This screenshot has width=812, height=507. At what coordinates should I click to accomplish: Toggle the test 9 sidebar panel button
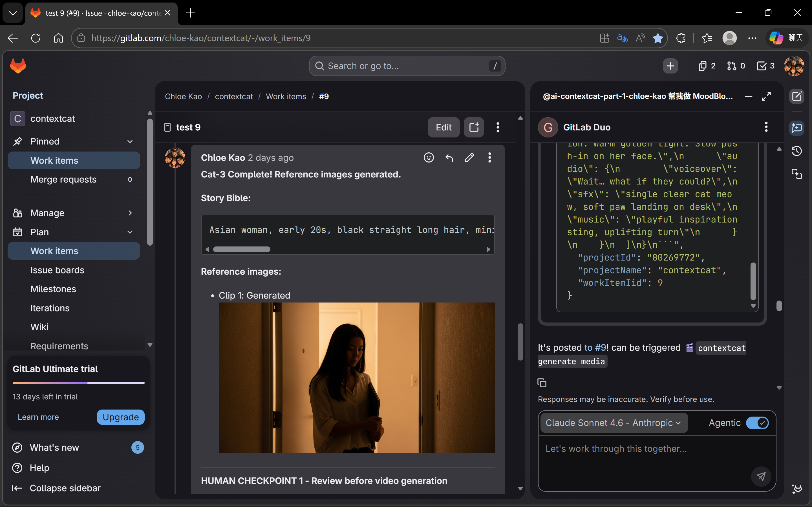pos(474,127)
